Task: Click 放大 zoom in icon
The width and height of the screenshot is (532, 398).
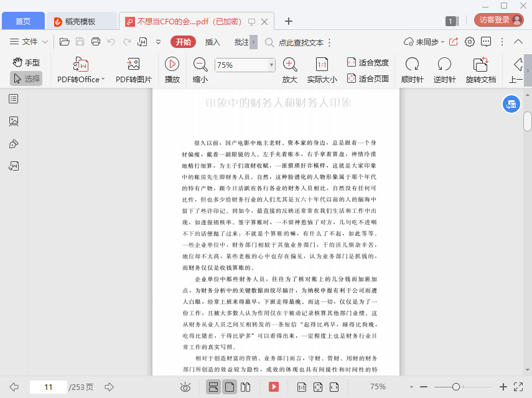Action: point(290,70)
